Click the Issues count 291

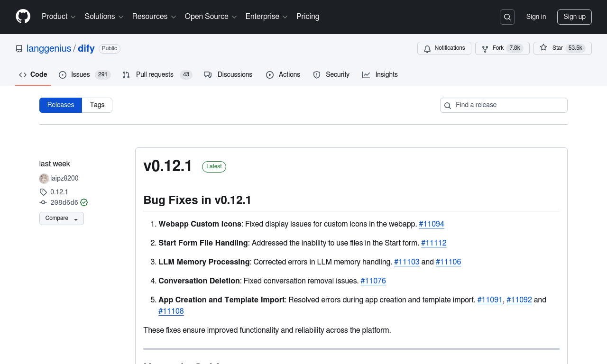103,75
